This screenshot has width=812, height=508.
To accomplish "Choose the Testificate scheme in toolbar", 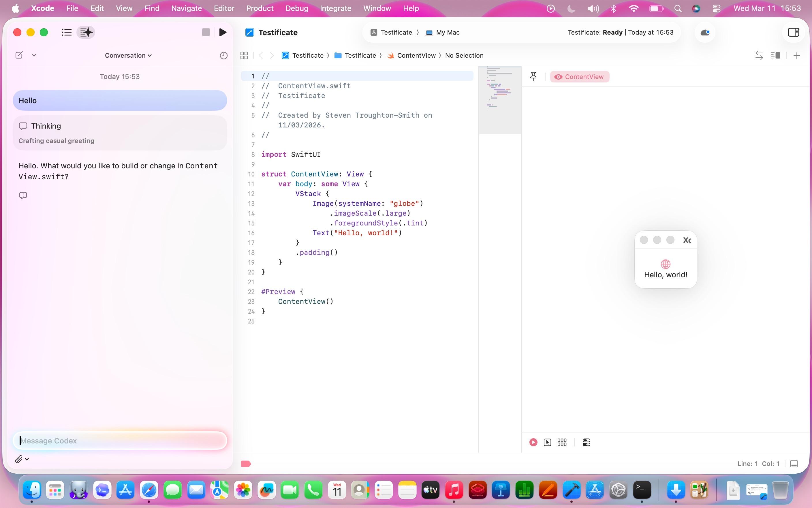I will [391, 32].
